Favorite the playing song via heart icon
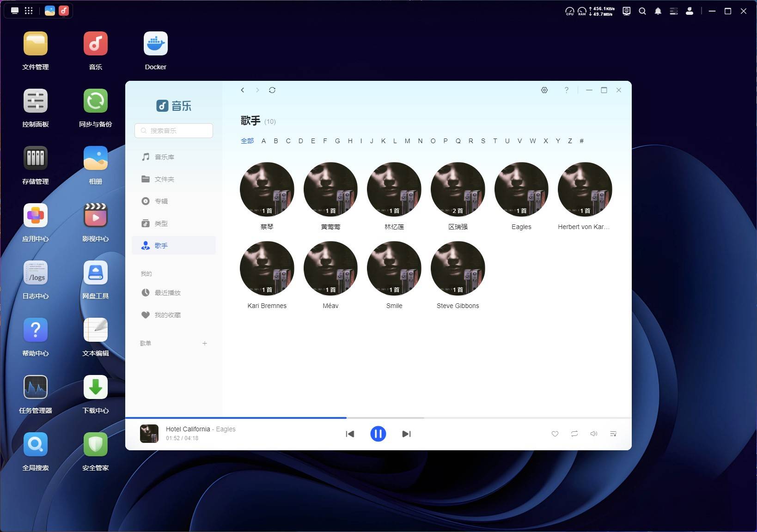The width and height of the screenshot is (757, 532). [x=555, y=434]
